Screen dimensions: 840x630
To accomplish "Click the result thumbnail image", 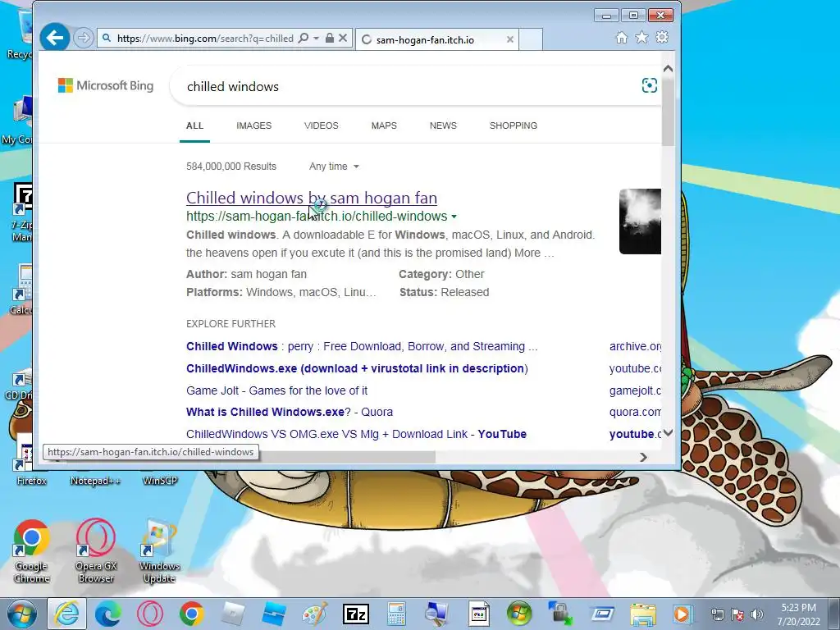I will click(640, 221).
